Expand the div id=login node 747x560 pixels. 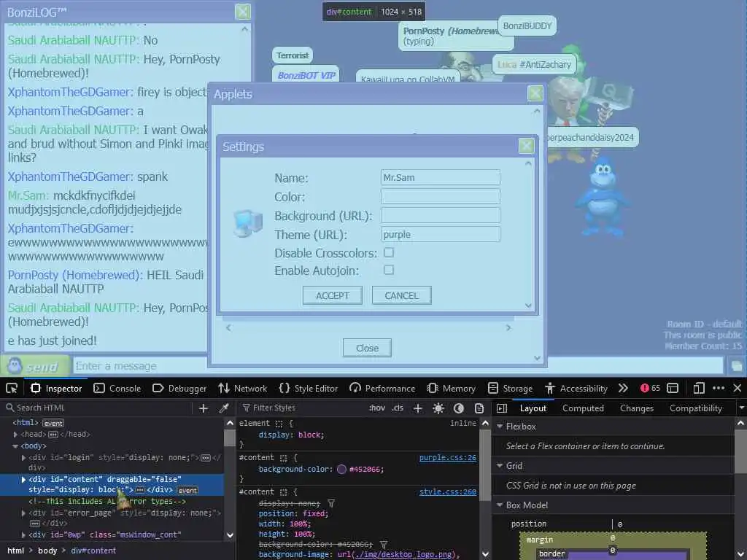(23, 458)
